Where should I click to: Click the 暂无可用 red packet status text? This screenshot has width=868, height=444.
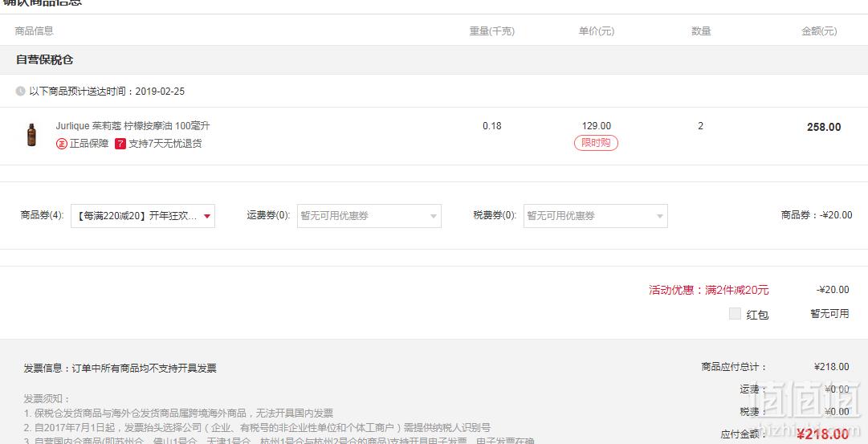[x=829, y=314]
